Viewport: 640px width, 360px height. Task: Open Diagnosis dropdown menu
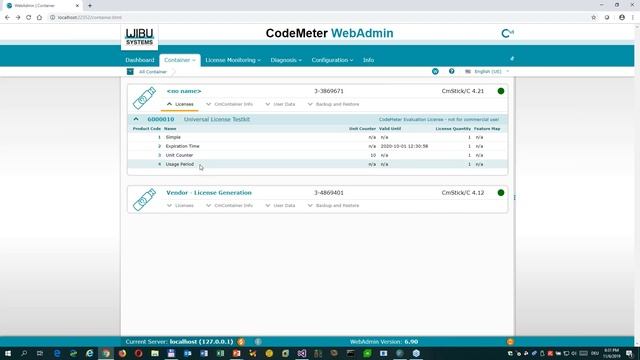click(286, 60)
